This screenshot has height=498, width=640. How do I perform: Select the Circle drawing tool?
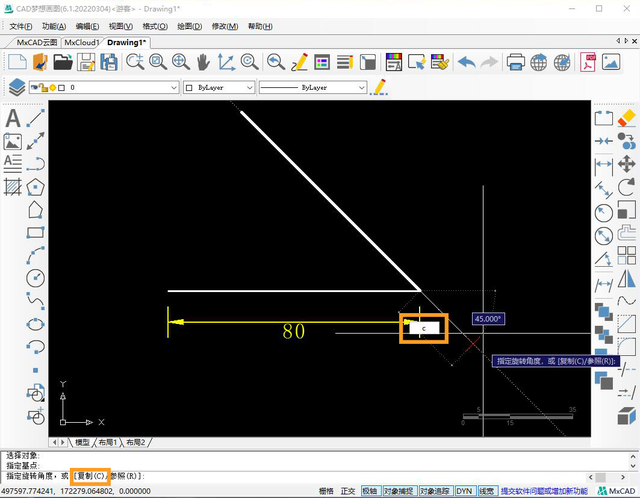coord(36,278)
